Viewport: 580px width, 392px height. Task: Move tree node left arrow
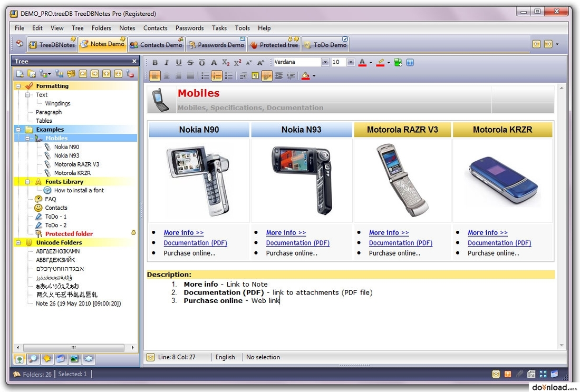(83, 74)
